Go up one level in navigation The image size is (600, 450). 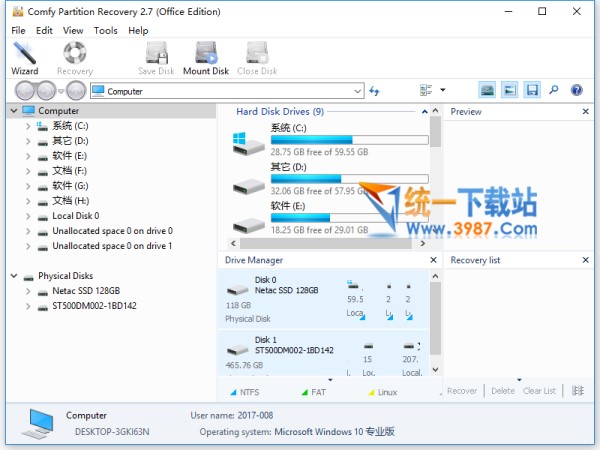click(x=76, y=91)
